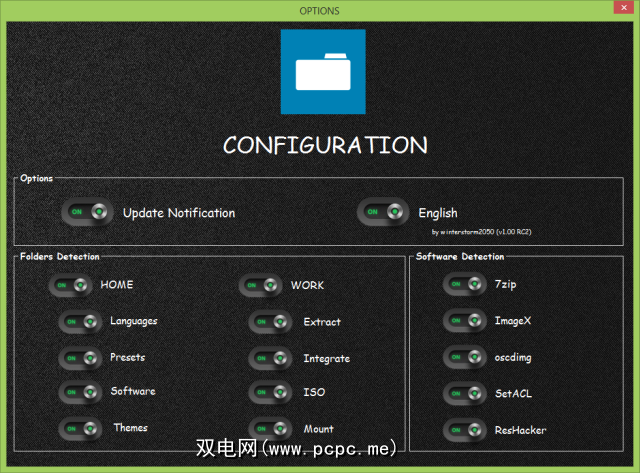Viewport: 640px width, 473px height.
Task: Click the CONFIGURATION heading
Action: click(x=325, y=145)
